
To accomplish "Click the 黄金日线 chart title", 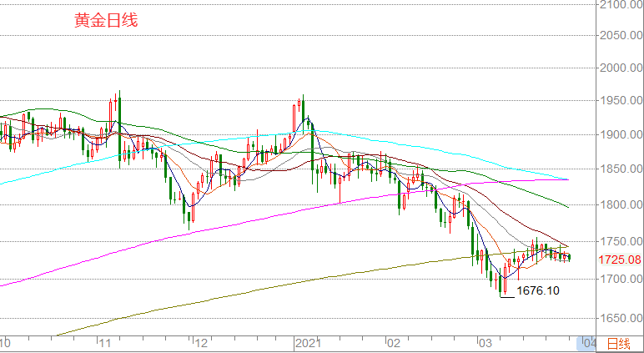I will coord(106,21).
